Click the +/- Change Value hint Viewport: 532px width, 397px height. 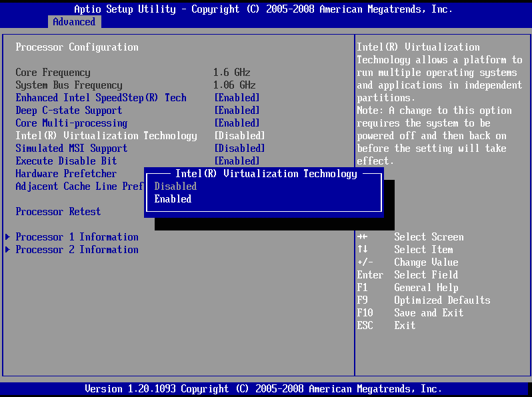408,262
